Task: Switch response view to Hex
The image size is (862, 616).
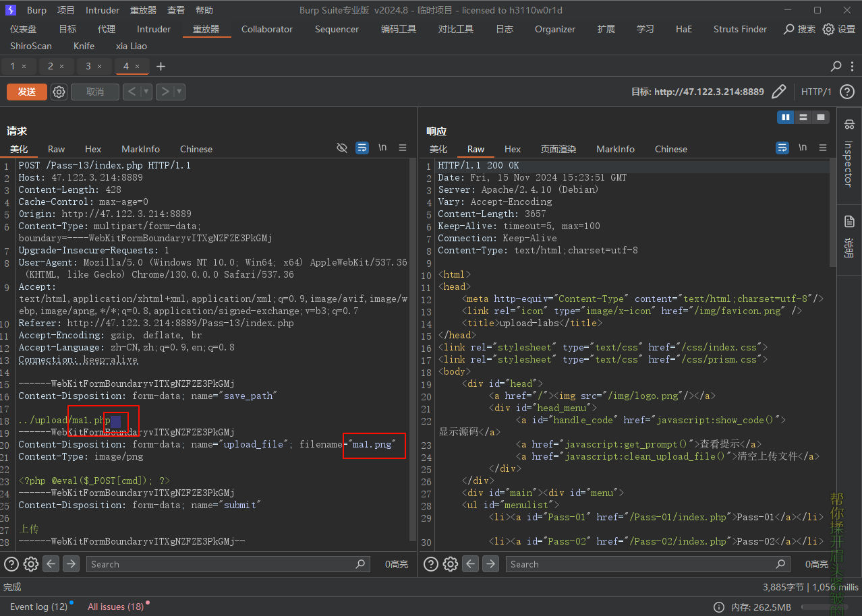Action: (x=513, y=149)
